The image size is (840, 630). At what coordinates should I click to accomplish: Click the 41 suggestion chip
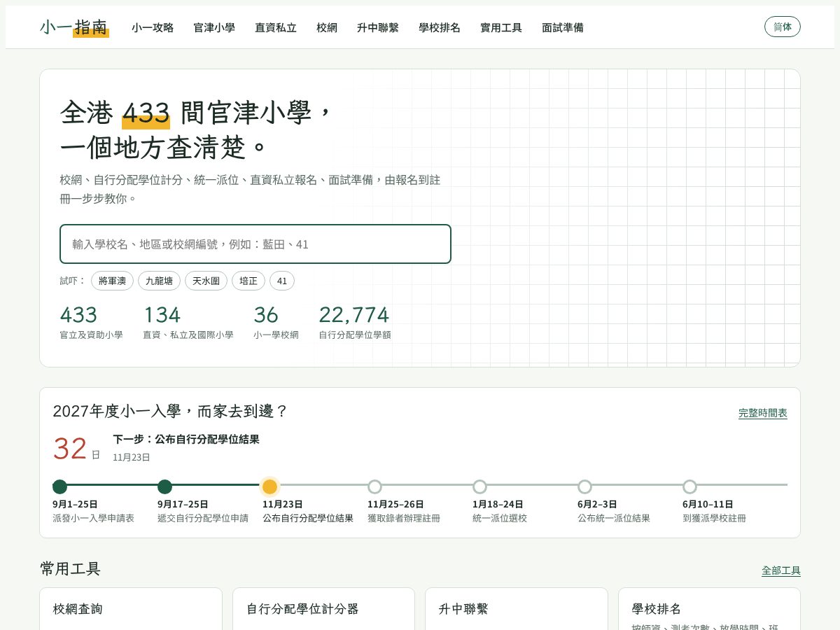[x=282, y=281]
